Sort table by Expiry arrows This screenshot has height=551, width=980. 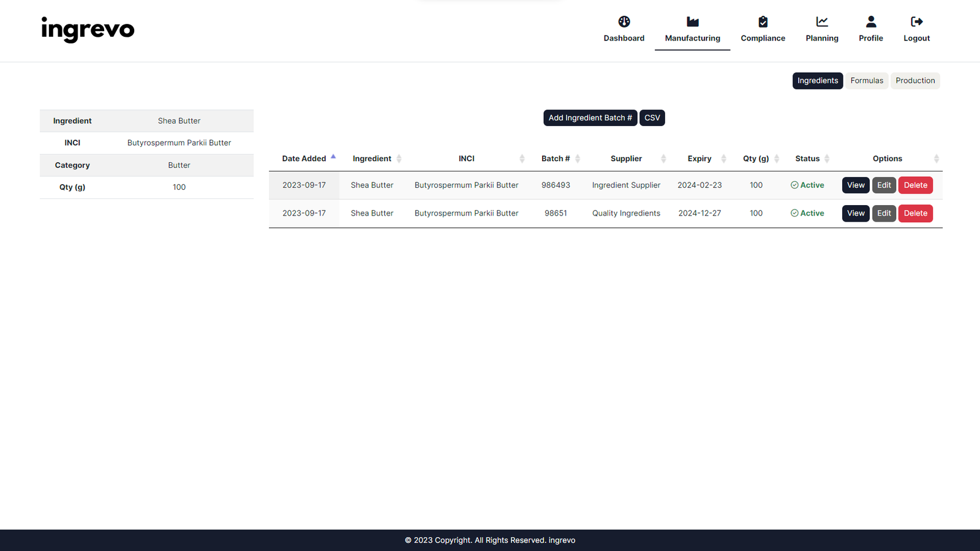pos(723,159)
